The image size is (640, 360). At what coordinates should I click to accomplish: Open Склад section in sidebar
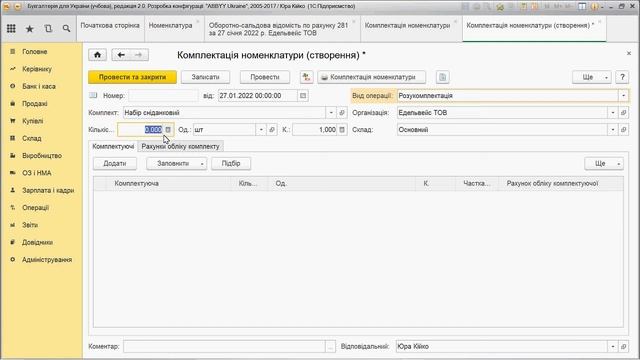coord(41,138)
